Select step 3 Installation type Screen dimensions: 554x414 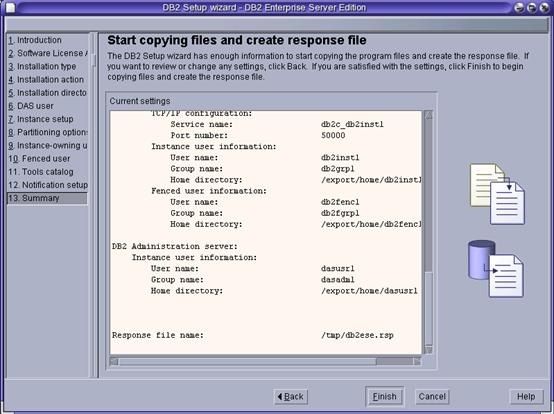[42, 66]
